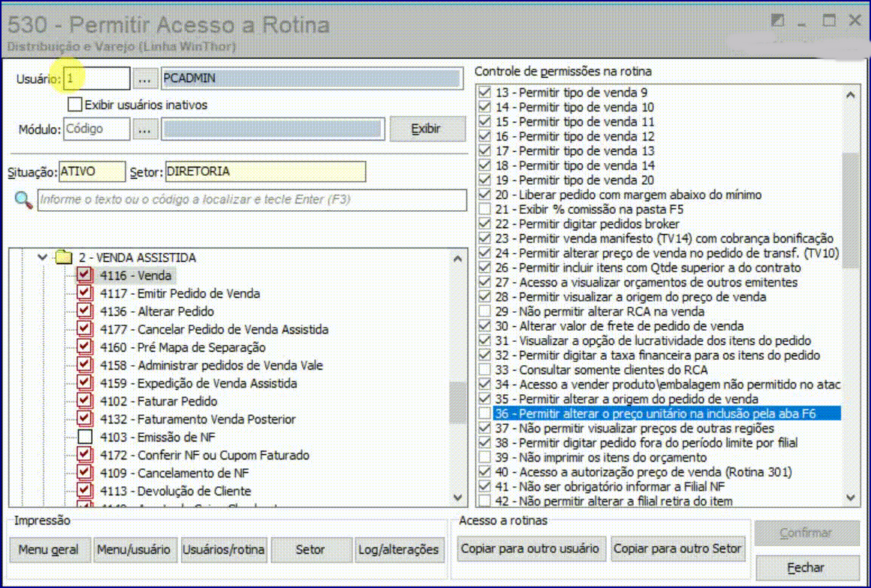Toggle 4109 Cancelamento de NF checkbox
Viewport: 871px width, 588px height.
(x=85, y=473)
